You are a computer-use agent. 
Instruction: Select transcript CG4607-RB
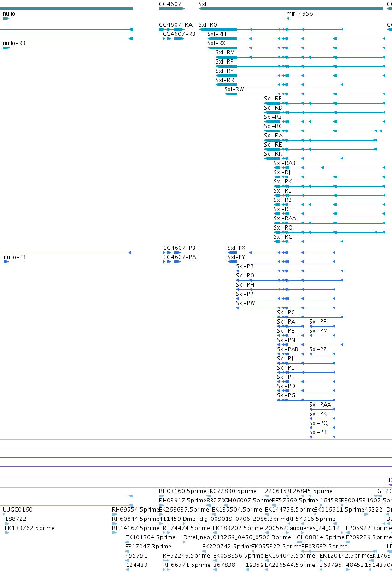pyautogui.click(x=179, y=34)
